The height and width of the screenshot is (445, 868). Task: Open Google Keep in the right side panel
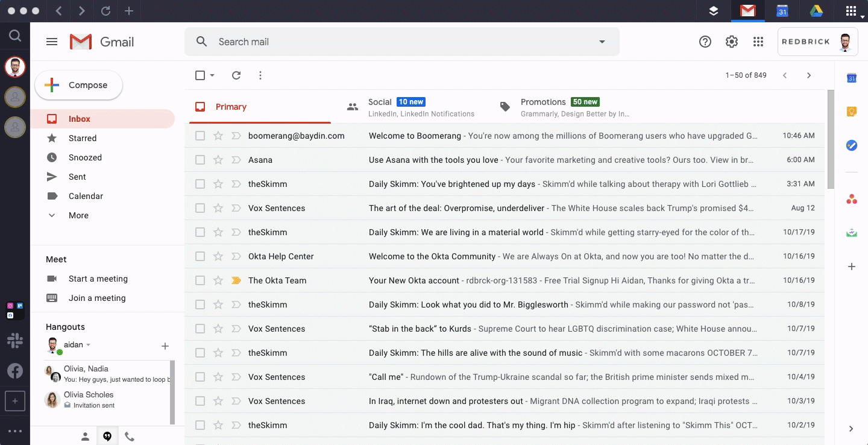click(x=852, y=112)
